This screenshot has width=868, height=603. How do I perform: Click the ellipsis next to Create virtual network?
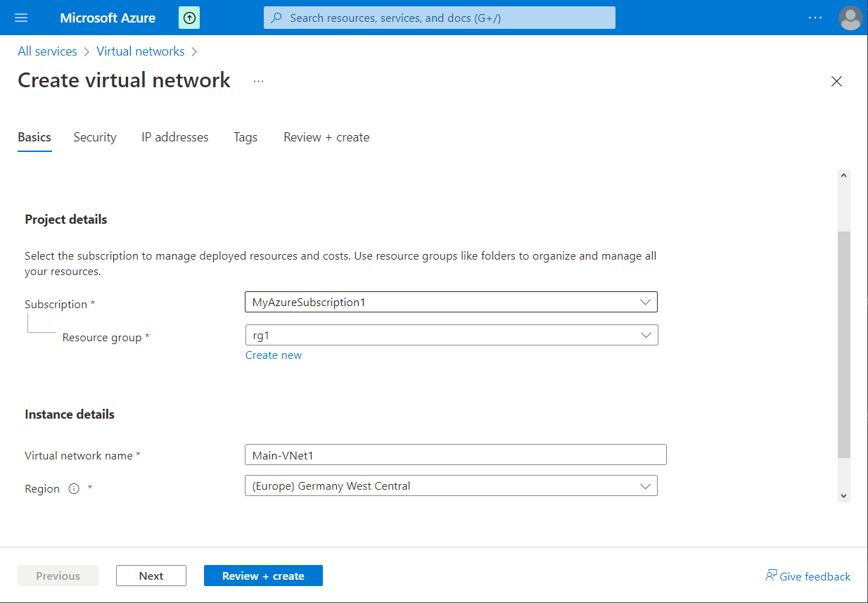258,81
